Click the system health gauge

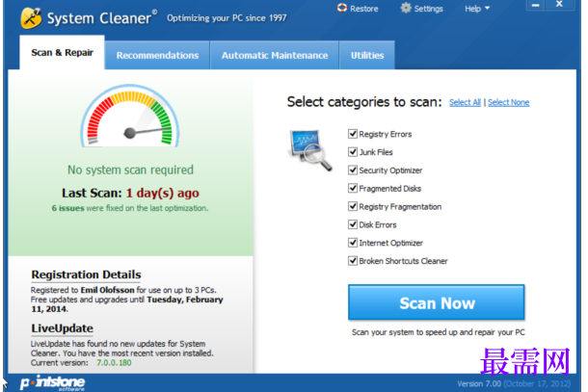tap(130, 117)
